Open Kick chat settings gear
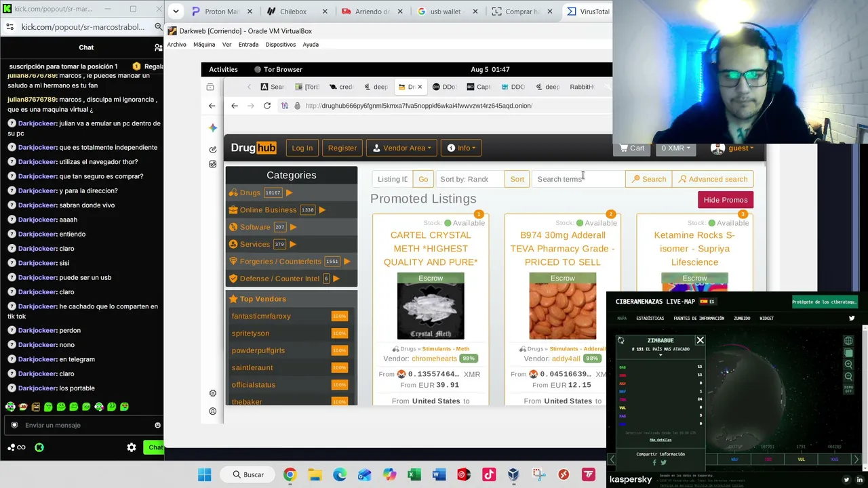 [132, 447]
